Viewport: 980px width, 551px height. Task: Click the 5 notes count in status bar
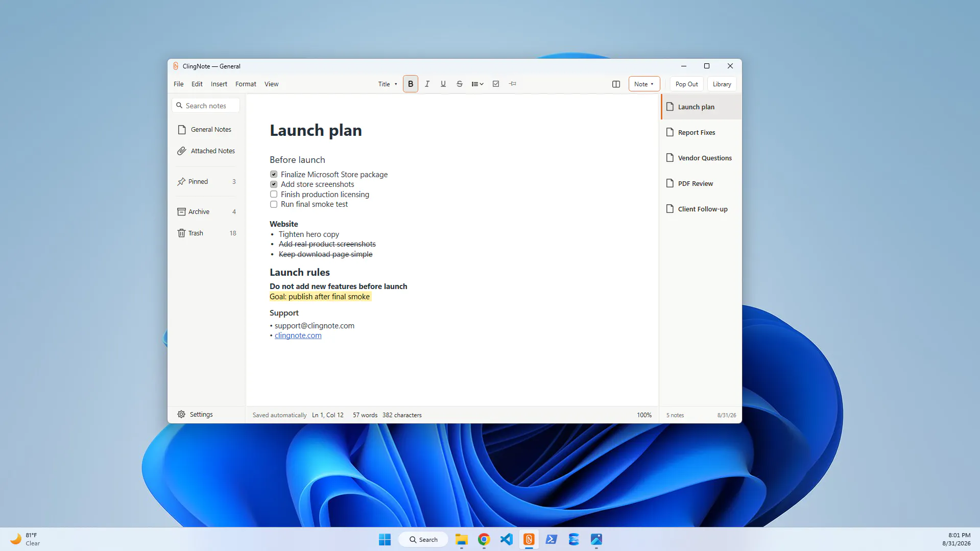click(x=675, y=415)
